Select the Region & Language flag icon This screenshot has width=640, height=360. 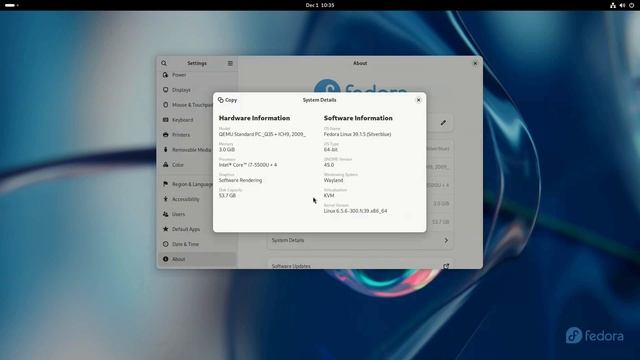(x=165, y=184)
